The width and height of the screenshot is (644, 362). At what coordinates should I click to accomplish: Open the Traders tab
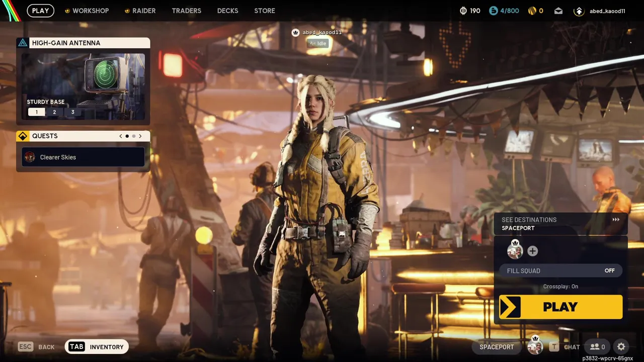(x=186, y=11)
